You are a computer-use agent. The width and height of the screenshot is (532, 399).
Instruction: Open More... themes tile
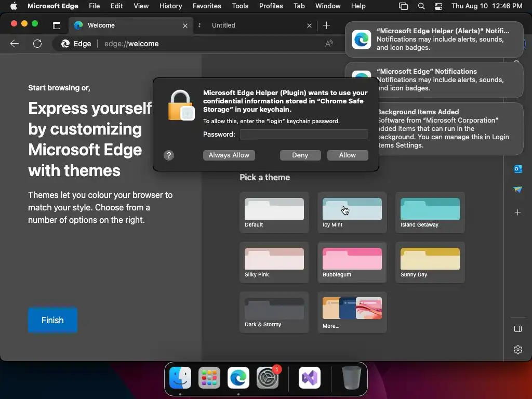point(352,312)
